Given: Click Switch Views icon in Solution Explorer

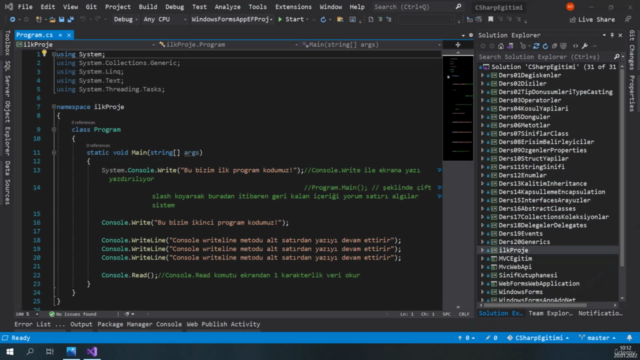Looking at the screenshot, I should point(510,46).
